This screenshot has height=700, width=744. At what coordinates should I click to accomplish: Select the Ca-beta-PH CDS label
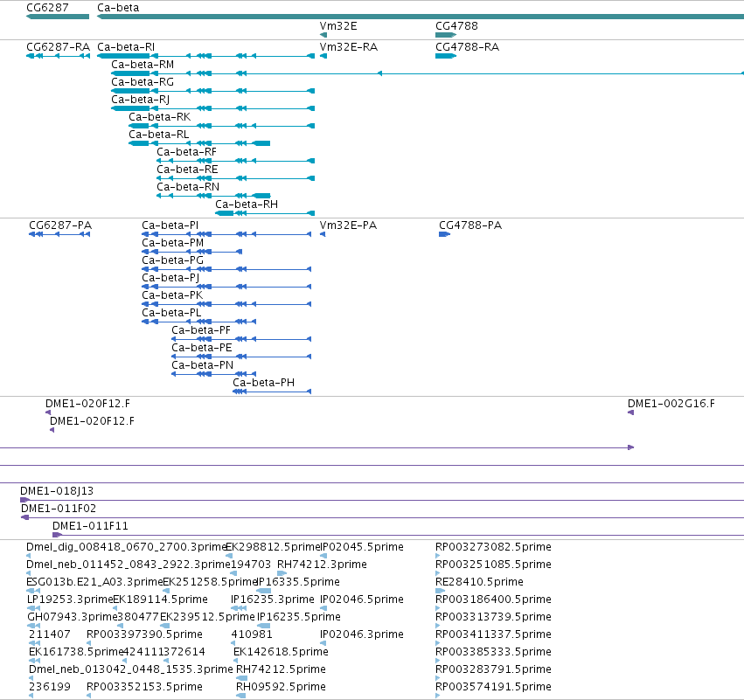click(263, 383)
